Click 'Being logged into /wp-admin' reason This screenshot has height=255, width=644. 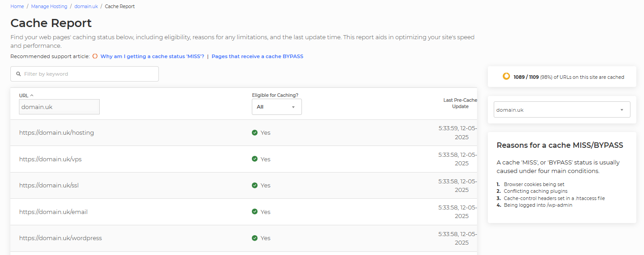click(x=538, y=205)
